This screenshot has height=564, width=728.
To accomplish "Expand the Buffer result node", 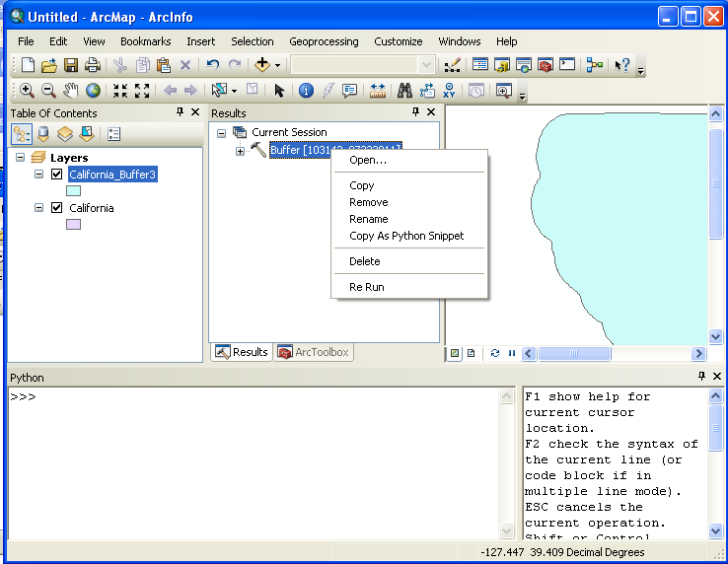I will coord(240,150).
